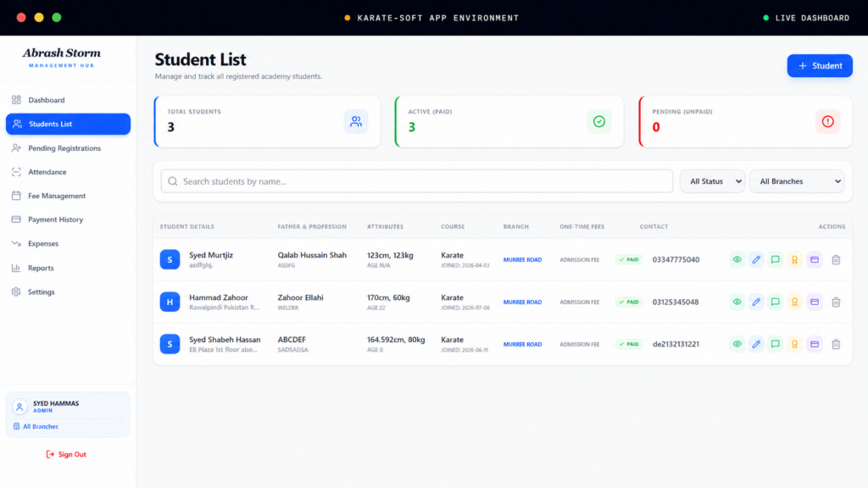Screen dimensions: 868x488
Task: Click Sign Out
Action: (66, 454)
